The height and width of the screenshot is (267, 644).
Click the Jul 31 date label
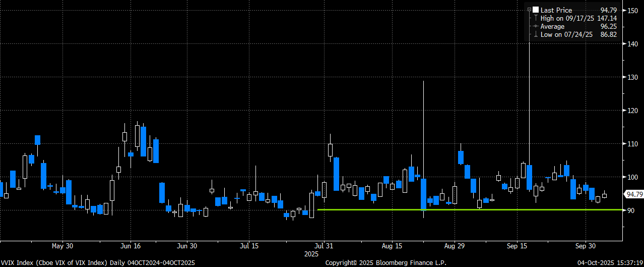[x=325, y=246]
